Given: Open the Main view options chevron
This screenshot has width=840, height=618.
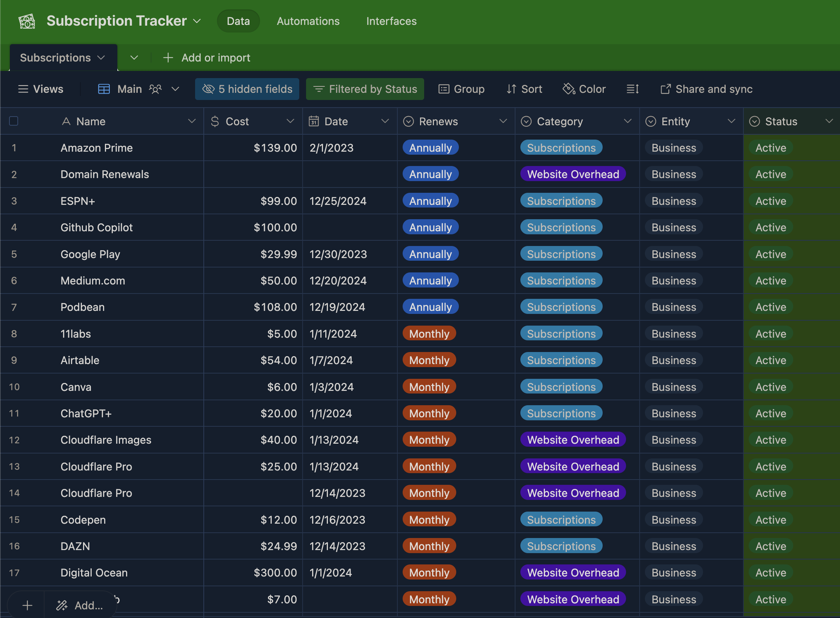Looking at the screenshot, I should [x=175, y=89].
